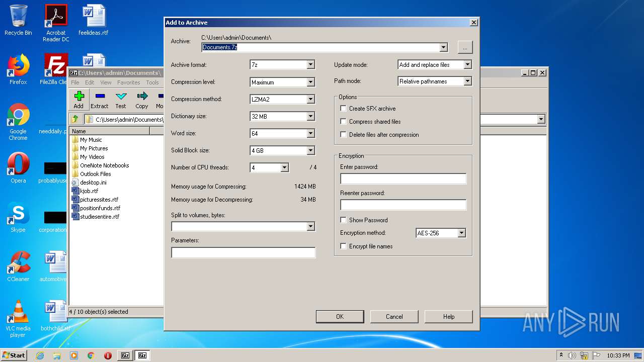Open Acrobat Reader DC desktop icon
Image resolution: width=644 pixels, height=362 pixels.
pos(56,23)
